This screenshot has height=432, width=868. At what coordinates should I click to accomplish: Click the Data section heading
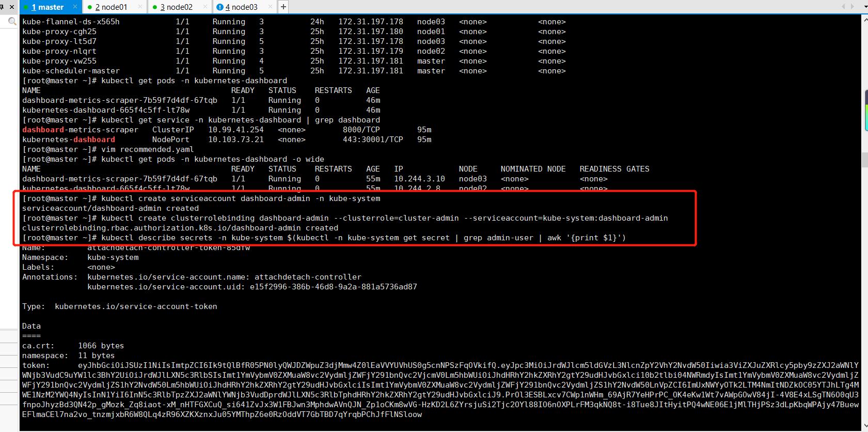[31, 326]
